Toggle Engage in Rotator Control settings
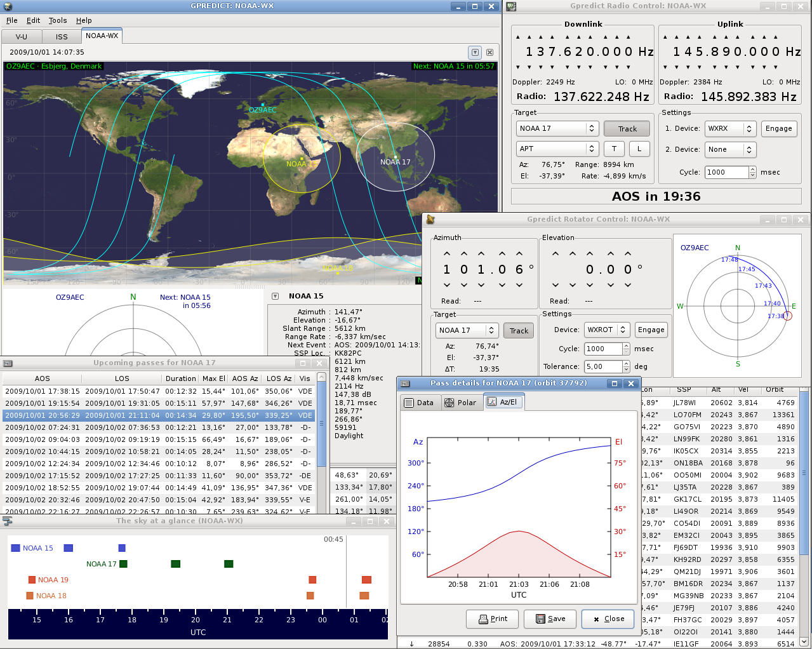 (651, 330)
